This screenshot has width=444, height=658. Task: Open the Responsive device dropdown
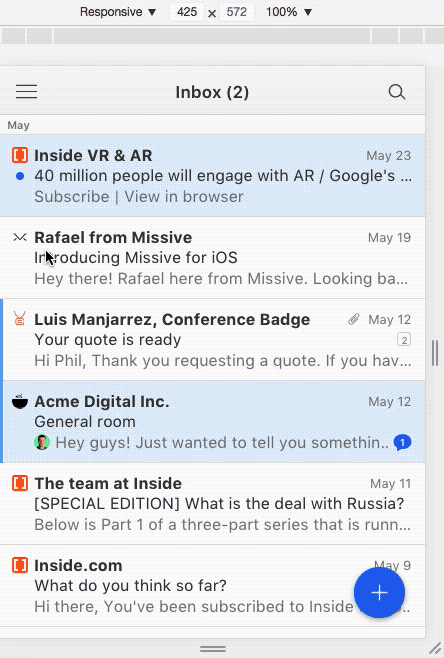[x=118, y=12]
